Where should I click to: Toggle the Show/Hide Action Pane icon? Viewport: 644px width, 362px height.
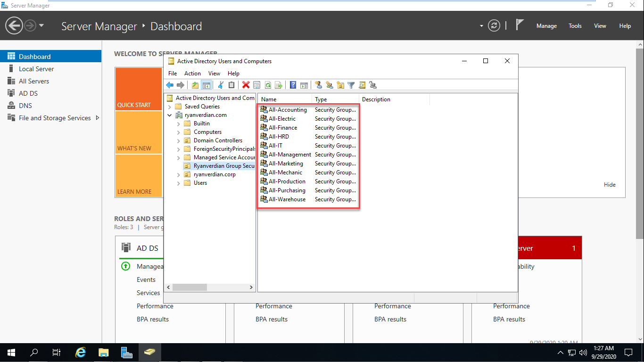click(304, 85)
